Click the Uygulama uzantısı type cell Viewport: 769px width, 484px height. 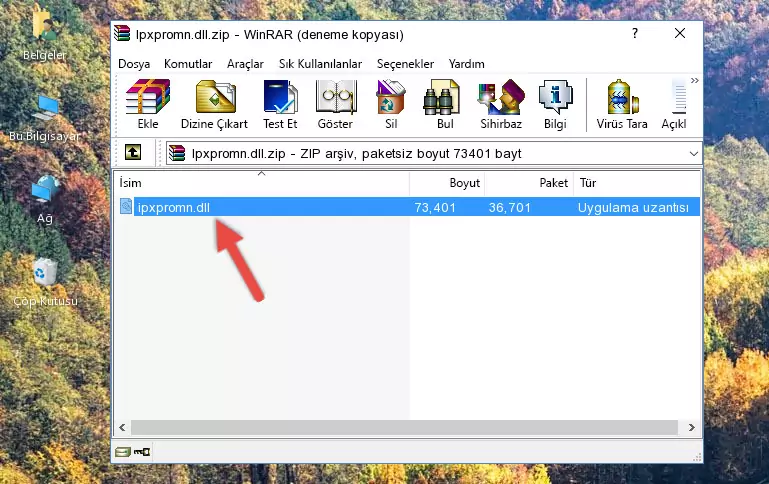(x=633, y=207)
